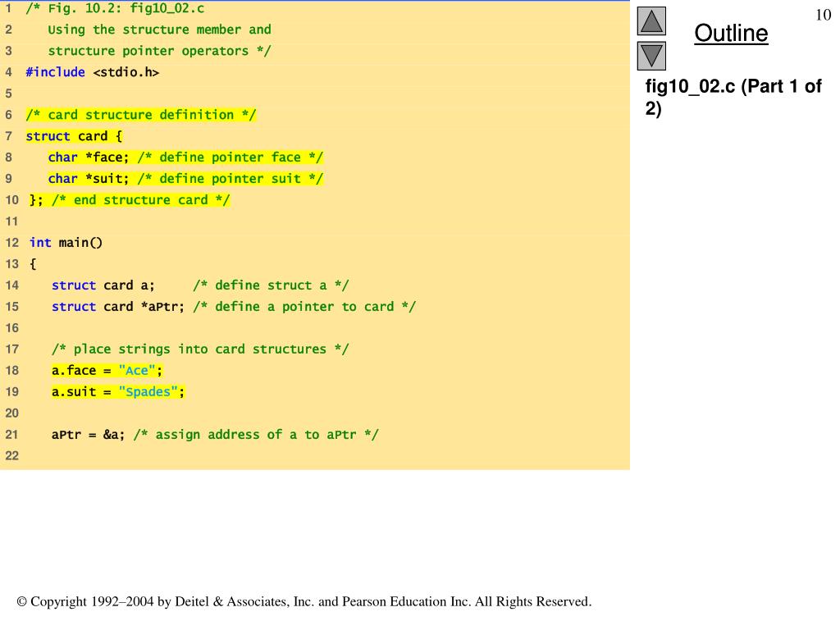
Task: Click the struct card { line
Action: point(74,136)
